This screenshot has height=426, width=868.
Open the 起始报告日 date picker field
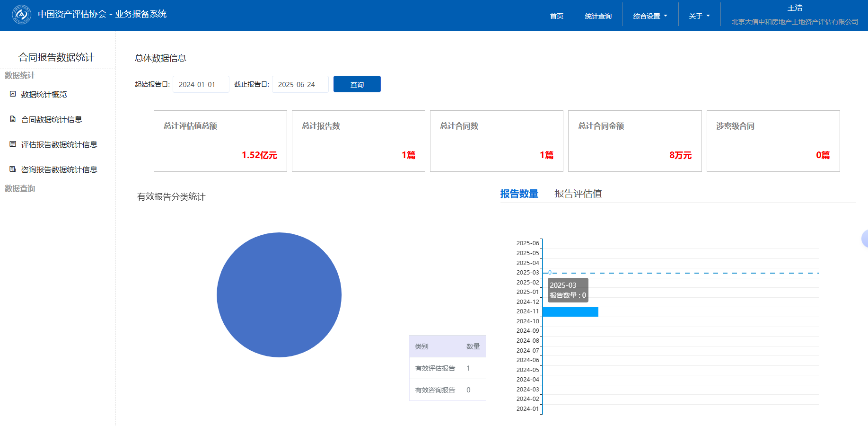pos(201,84)
